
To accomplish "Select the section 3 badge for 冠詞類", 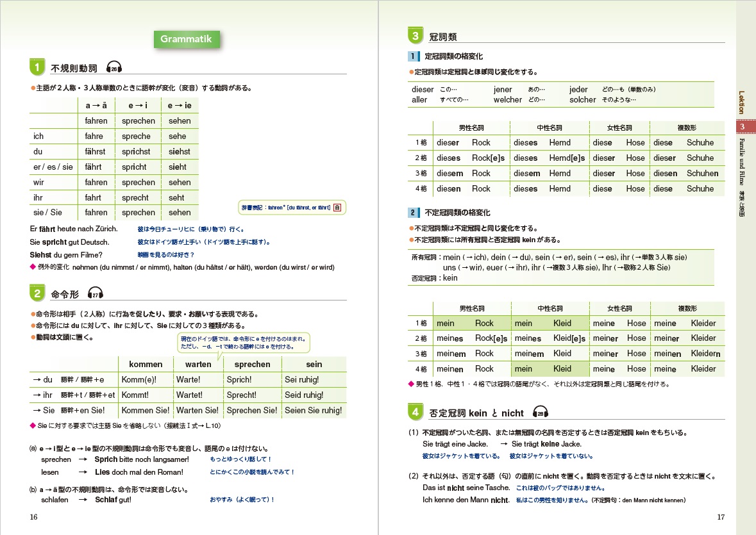I will coord(416,36).
